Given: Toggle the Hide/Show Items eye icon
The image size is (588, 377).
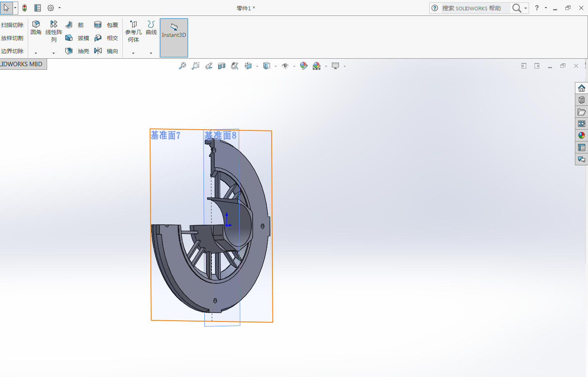Looking at the screenshot, I should tap(285, 66).
